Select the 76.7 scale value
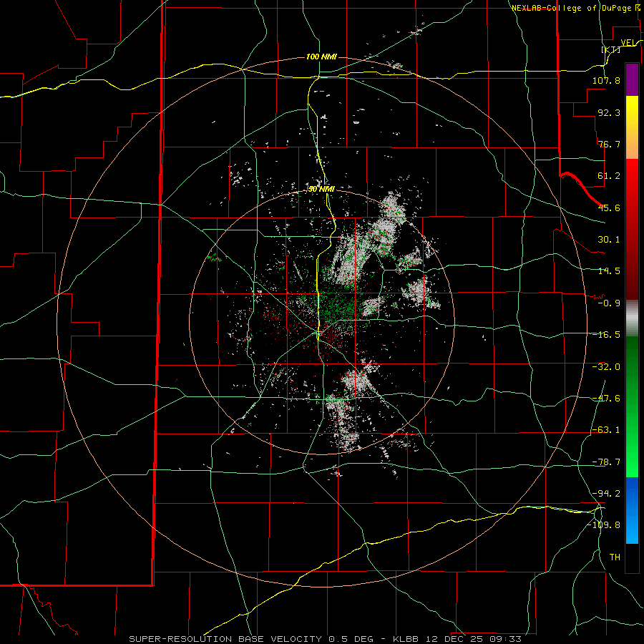The image size is (644, 644). pyautogui.click(x=609, y=144)
